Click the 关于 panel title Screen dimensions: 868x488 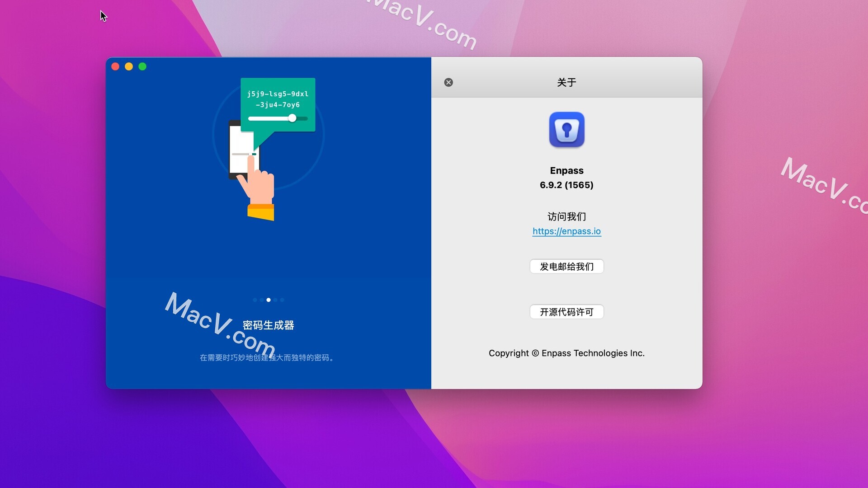566,82
